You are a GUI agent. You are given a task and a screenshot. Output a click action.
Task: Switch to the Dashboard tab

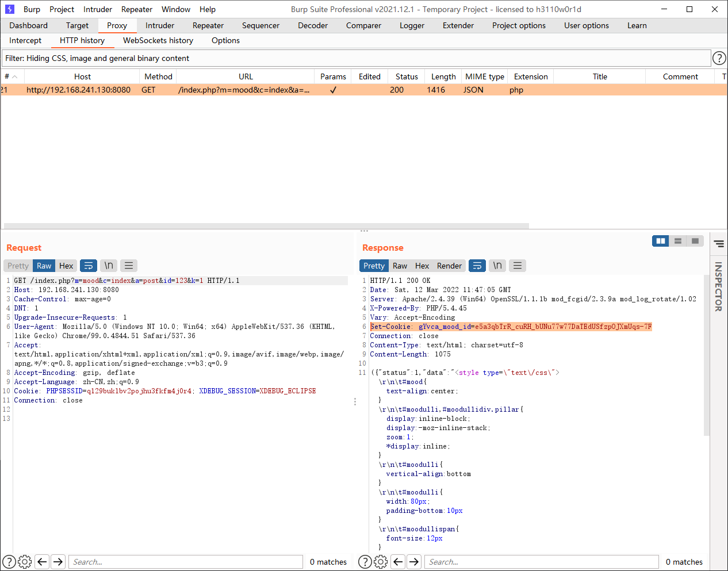29,25
